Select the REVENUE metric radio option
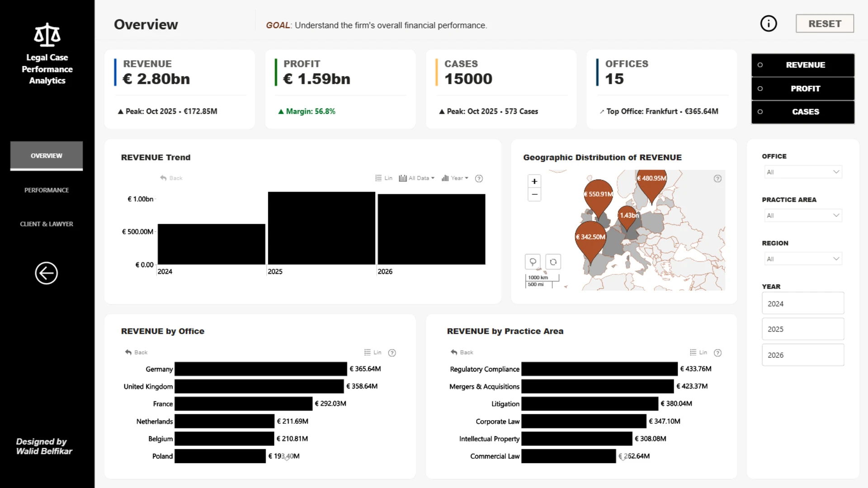Viewport: 868px width, 488px height. [x=803, y=65]
